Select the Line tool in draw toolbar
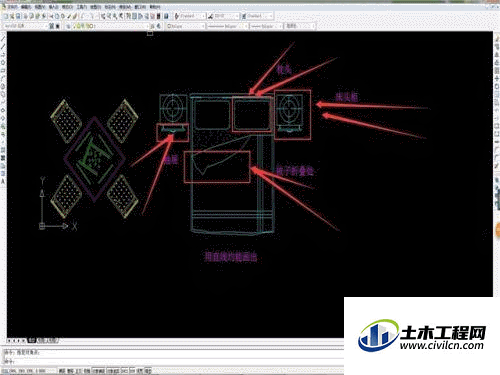 point(3,38)
